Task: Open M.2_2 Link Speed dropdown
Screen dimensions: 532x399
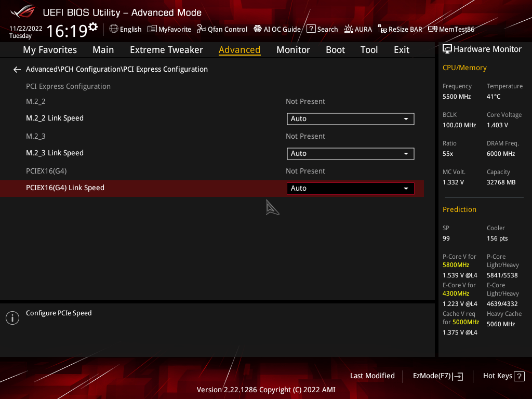Action: 351,119
